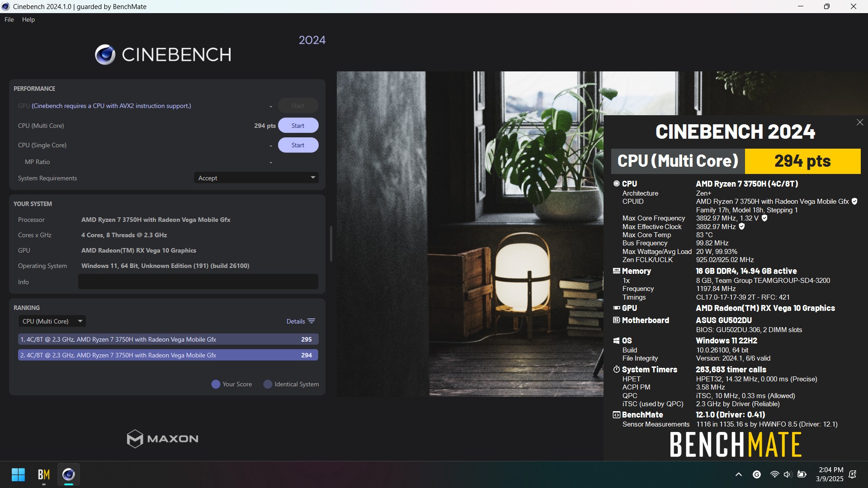Click the Details filter lines icon
868x488 pixels.
pos(311,321)
